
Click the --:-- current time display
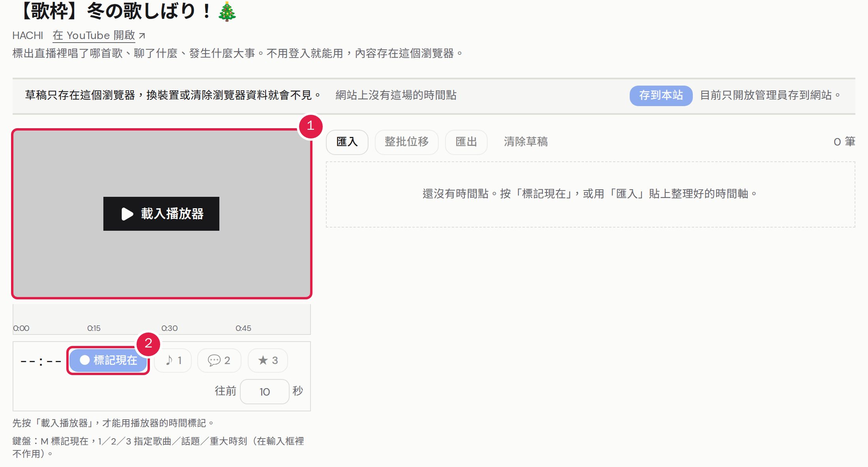(41, 361)
